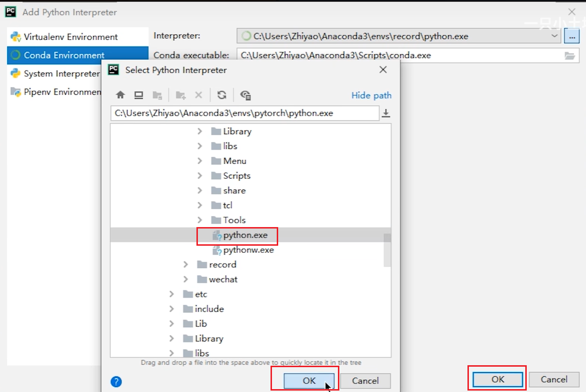Screen dimensions: 586x392
Task: Select the record folder
Action: (217, 264)
